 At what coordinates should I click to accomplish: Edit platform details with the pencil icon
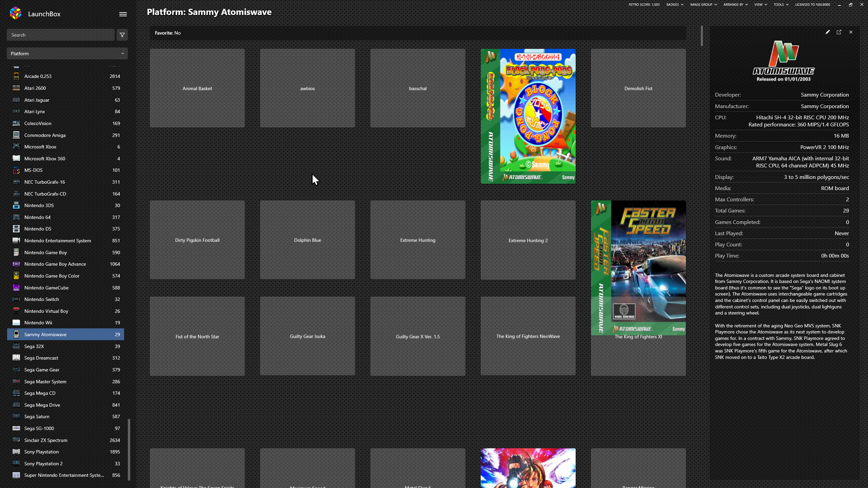click(828, 32)
